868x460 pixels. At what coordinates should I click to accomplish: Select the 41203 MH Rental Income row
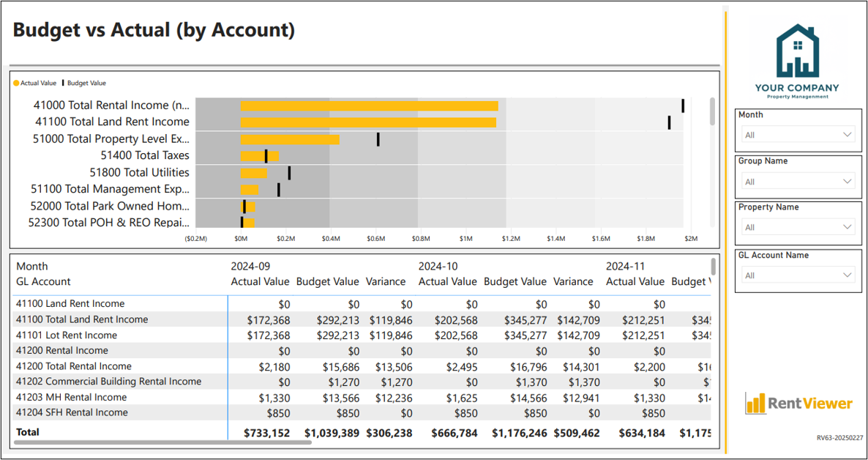coord(362,397)
